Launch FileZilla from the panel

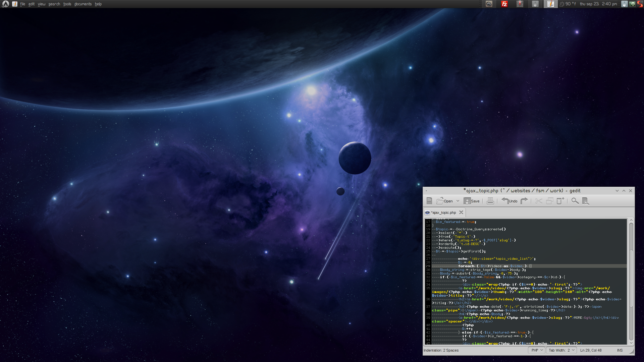tap(504, 4)
